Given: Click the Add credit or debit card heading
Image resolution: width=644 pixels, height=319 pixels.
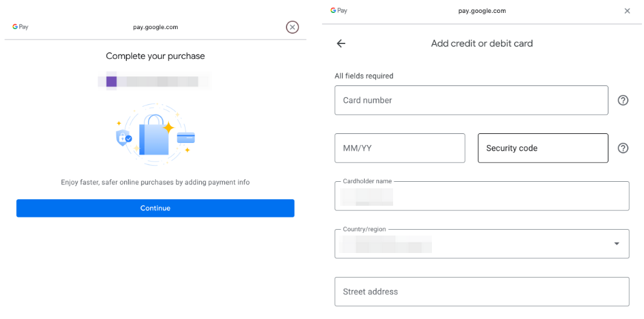Looking at the screenshot, I should tap(482, 43).
